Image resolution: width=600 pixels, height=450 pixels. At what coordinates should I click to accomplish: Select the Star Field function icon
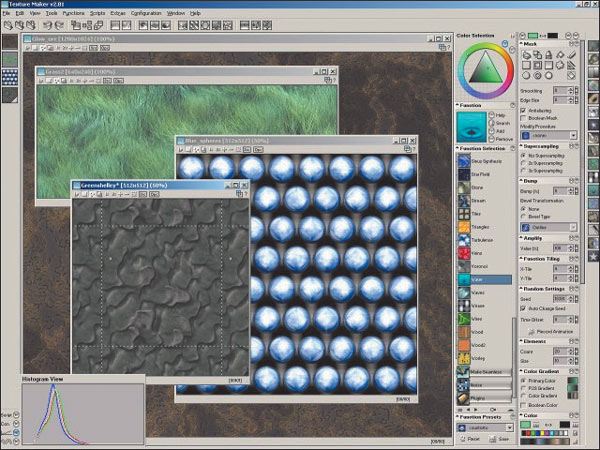465,174
